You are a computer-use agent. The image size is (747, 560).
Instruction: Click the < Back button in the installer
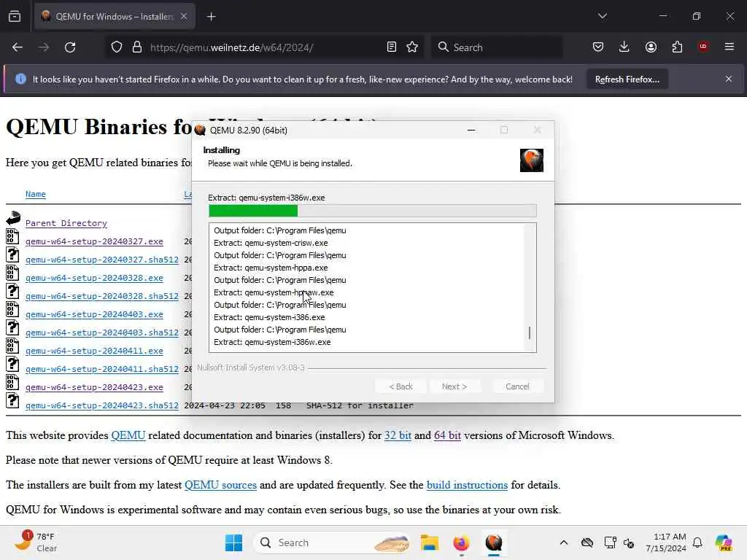401,386
